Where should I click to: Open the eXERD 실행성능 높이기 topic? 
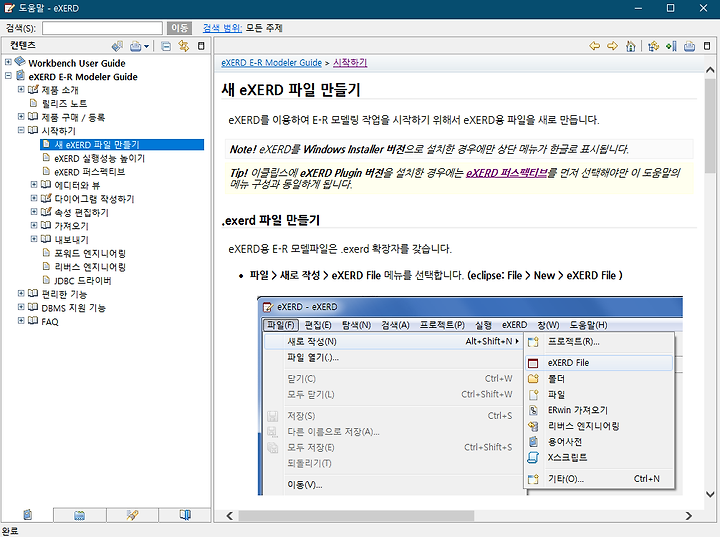(99, 158)
